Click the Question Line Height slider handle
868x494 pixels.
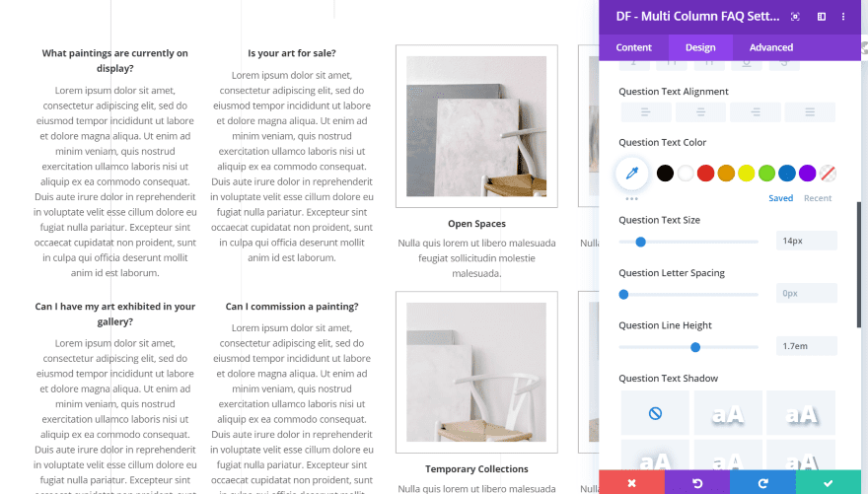[695, 347]
